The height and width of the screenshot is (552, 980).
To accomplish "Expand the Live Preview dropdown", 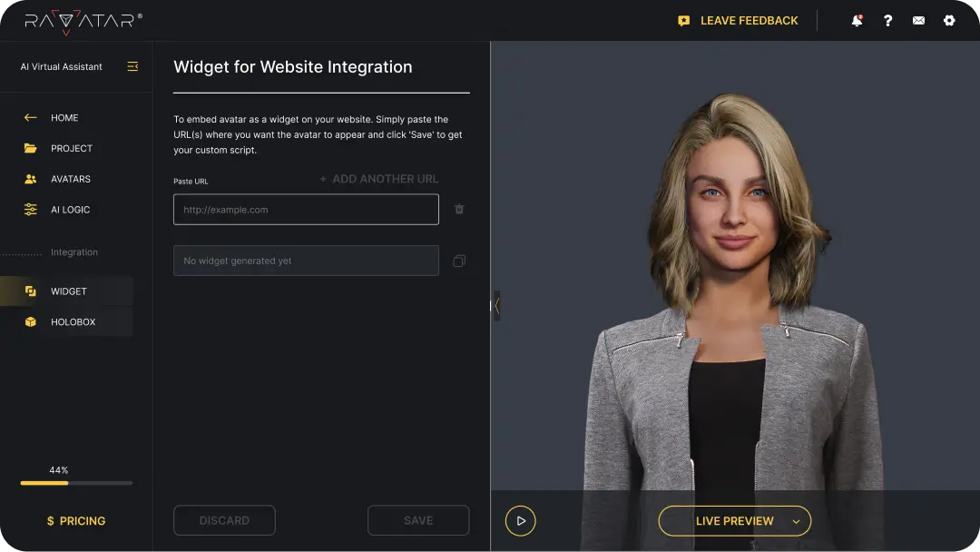I will (x=796, y=521).
